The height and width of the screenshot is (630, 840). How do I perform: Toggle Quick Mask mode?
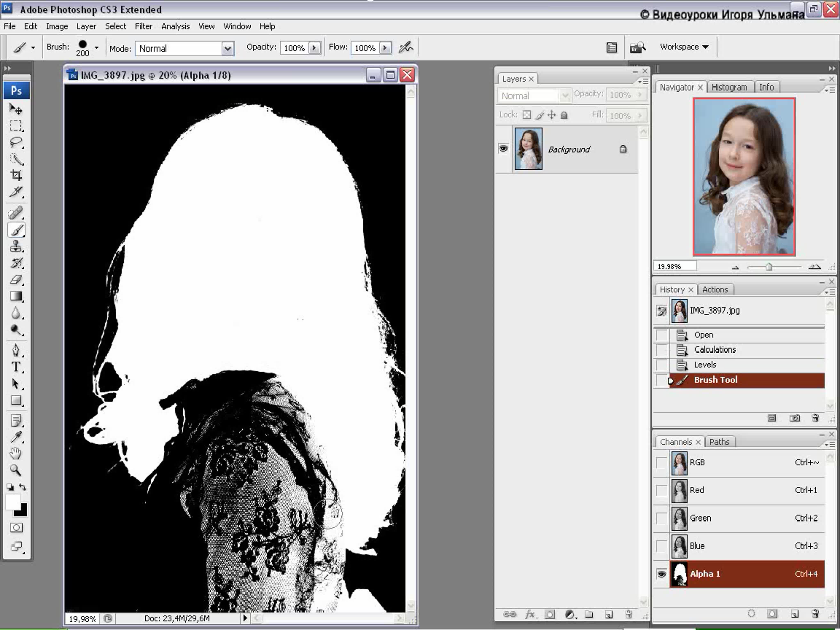[x=16, y=527]
